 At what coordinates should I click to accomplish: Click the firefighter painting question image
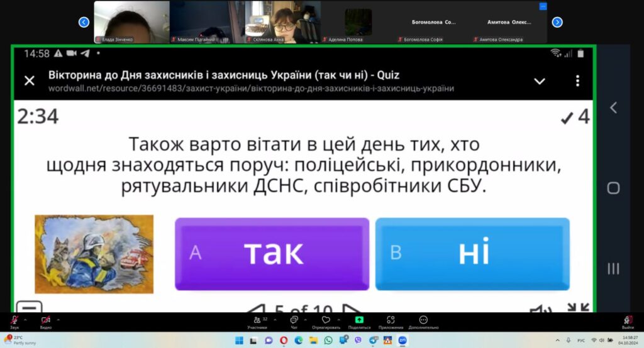pos(94,254)
